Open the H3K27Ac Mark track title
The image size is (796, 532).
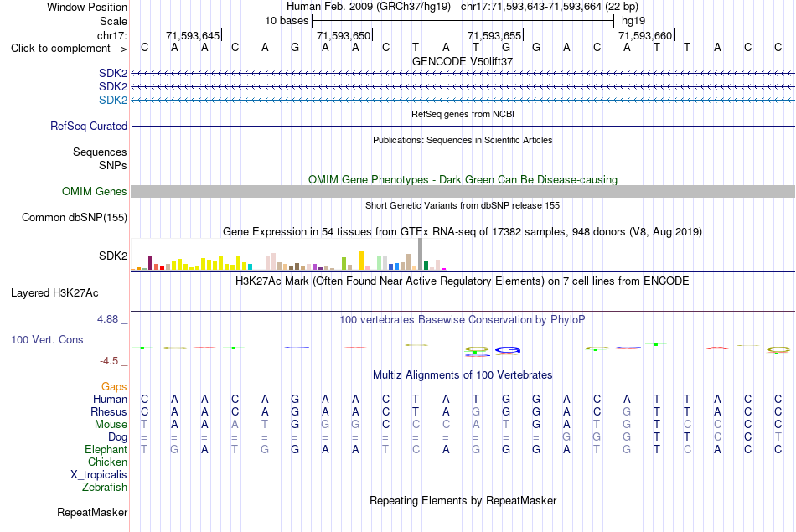(463, 281)
